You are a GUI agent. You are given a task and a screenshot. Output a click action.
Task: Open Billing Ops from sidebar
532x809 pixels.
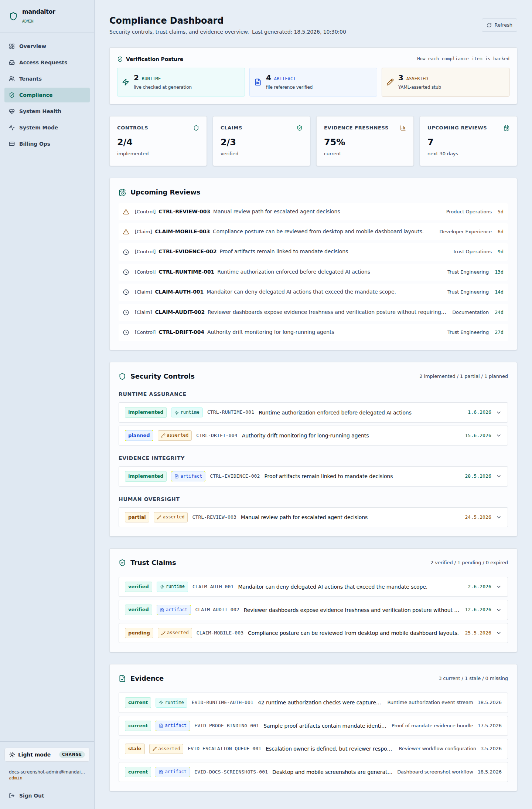click(x=47, y=144)
